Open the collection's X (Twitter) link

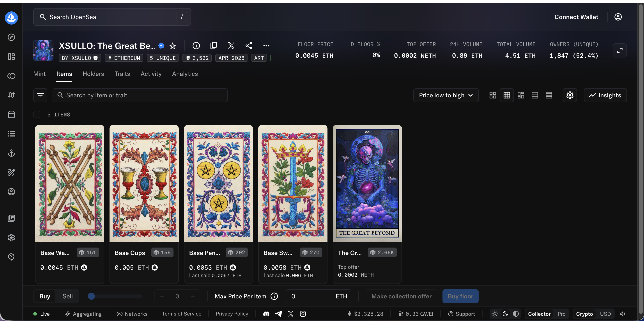tap(231, 46)
